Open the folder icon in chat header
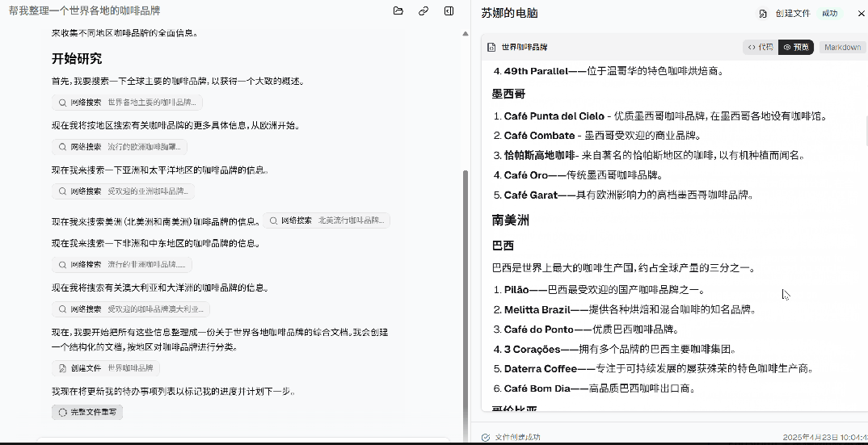 pyautogui.click(x=398, y=11)
